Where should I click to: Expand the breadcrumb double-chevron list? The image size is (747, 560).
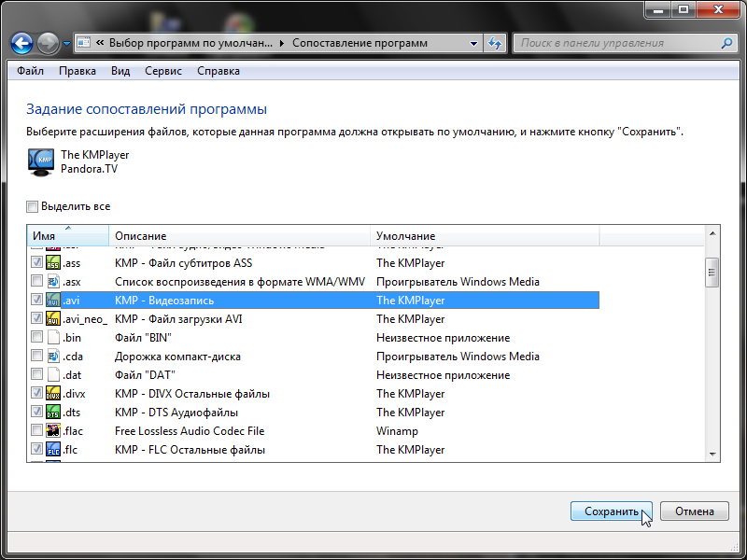coord(100,43)
